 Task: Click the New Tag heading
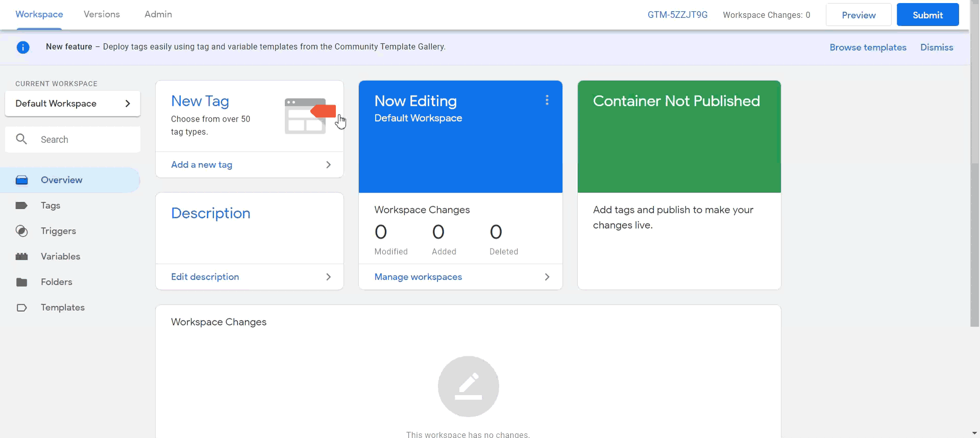pyautogui.click(x=200, y=101)
